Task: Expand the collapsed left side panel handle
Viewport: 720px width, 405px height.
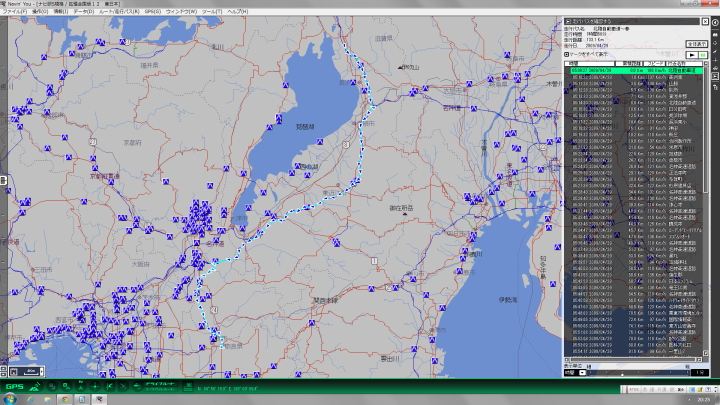Action: [x=3, y=180]
